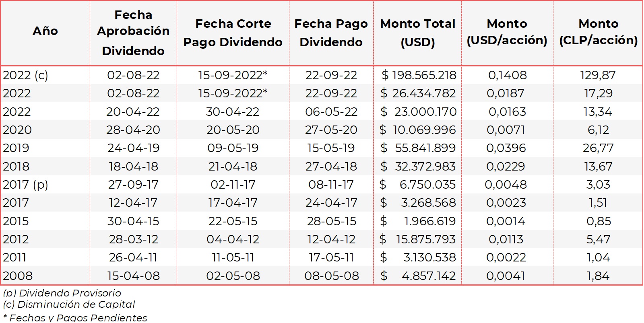Select the amount $ 55.841.899
This screenshot has height=323, width=644.
[x=419, y=148]
